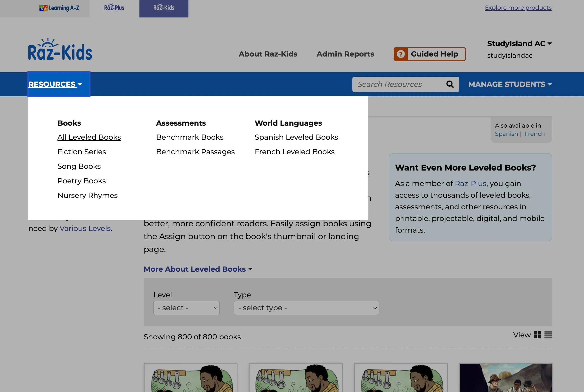Switch to grid view icon
584x392 pixels.
click(537, 335)
